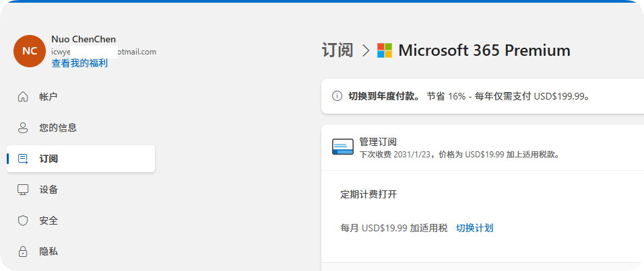The height and width of the screenshot is (271, 644).
Task: Click the account email address text
Action: point(104,52)
